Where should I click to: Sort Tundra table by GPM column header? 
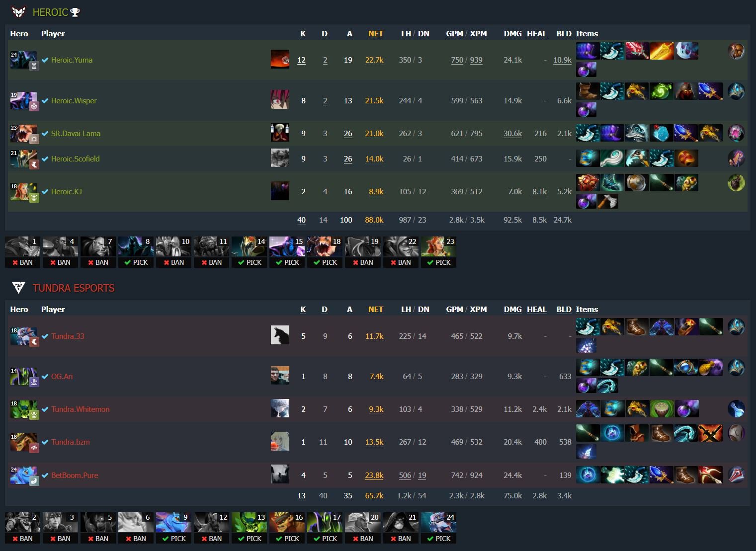(x=454, y=309)
